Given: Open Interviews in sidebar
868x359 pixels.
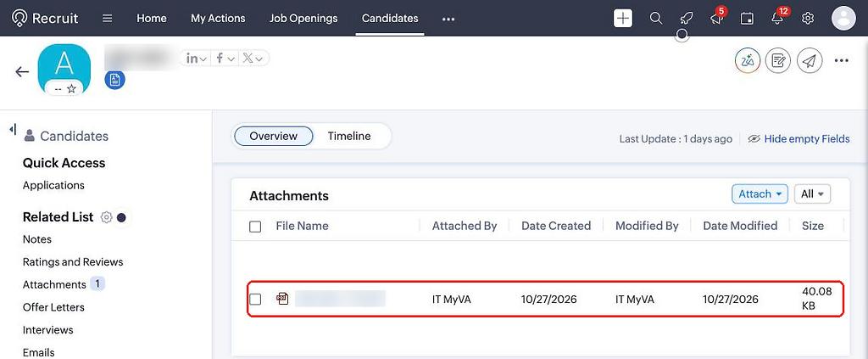Looking at the screenshot, I should [x=48, y=330].
